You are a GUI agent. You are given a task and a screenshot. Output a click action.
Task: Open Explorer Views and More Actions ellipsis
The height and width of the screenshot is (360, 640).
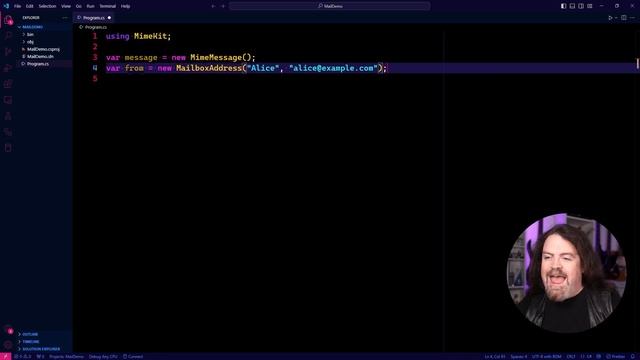pyautogui.click(x=64, y=18)
